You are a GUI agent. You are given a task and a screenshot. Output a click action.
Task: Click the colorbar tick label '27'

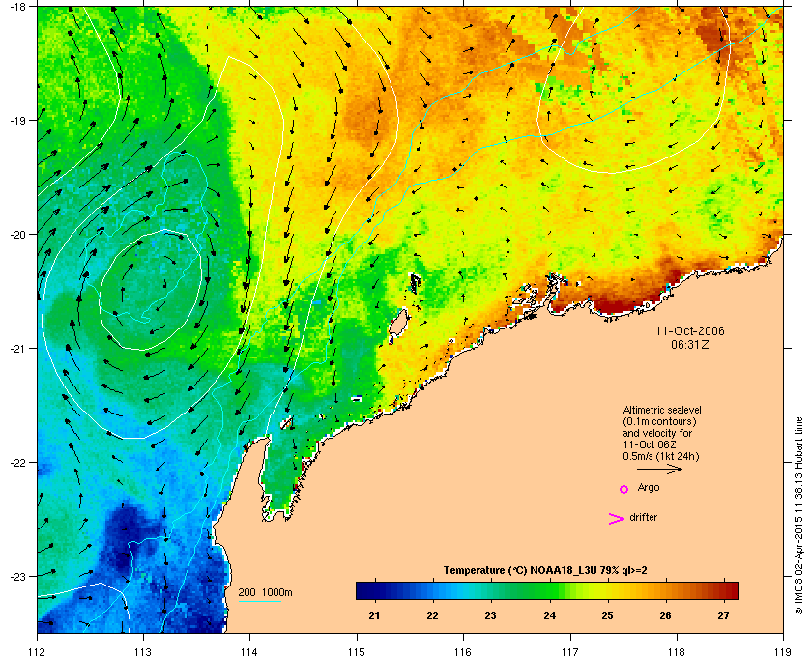coord(723,615)
